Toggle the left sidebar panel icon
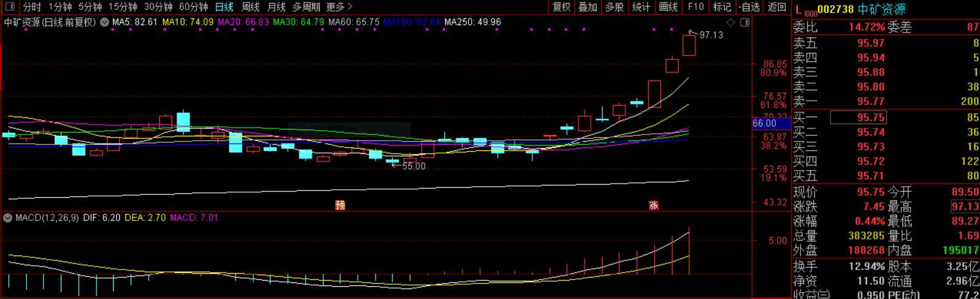The height and width of the screenshot is (299, 980). pos(10,7)
